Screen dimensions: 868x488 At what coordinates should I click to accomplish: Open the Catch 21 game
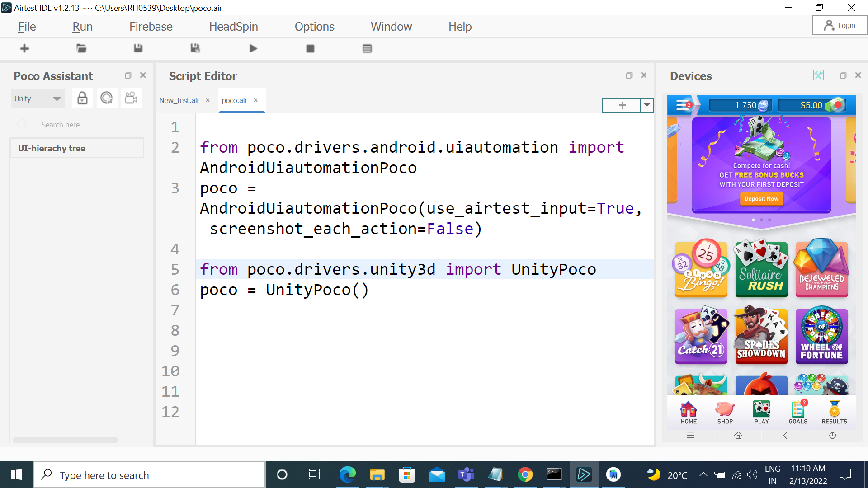701,336
